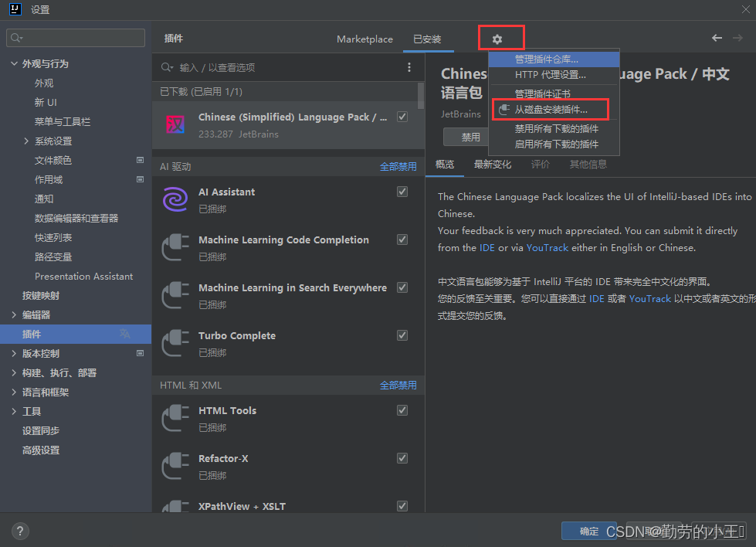The image size is (756, 547).
Task: Open the plugins gear settings menu
Action: (497, 39)
